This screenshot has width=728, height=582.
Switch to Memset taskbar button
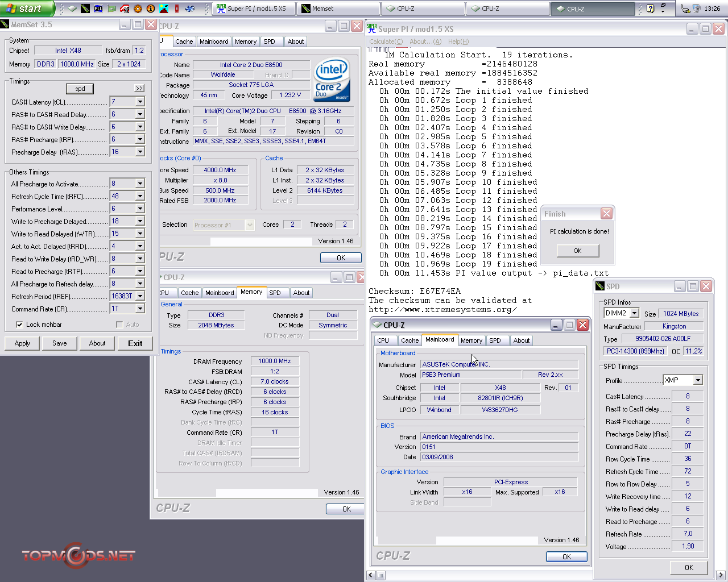point(338,9)
